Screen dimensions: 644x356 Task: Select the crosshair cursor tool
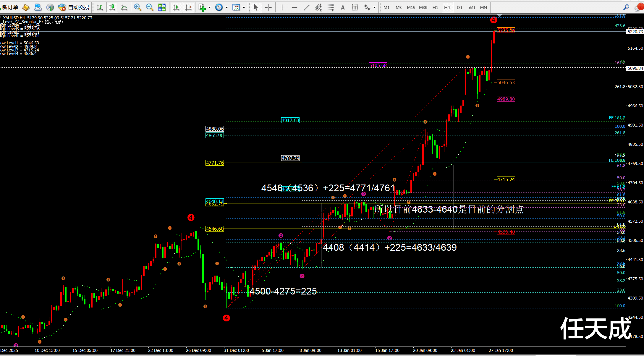[268, 7]
